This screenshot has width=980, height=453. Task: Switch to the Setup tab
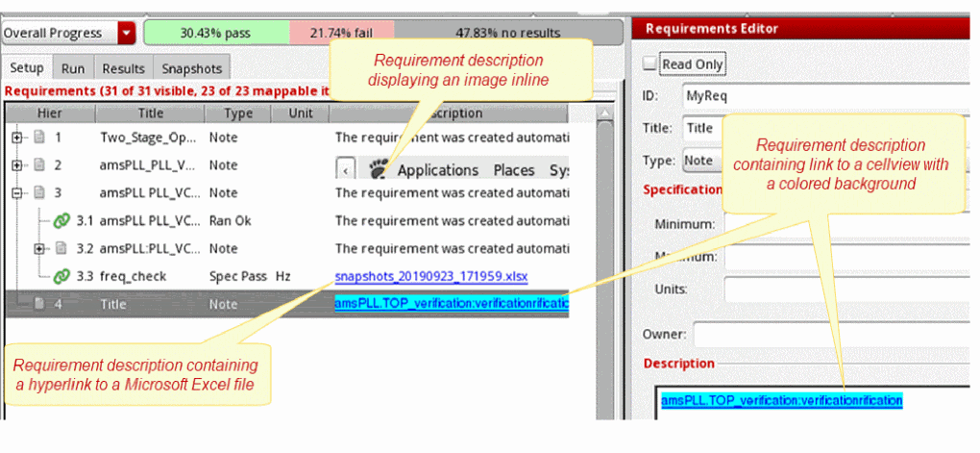[27, 68]
